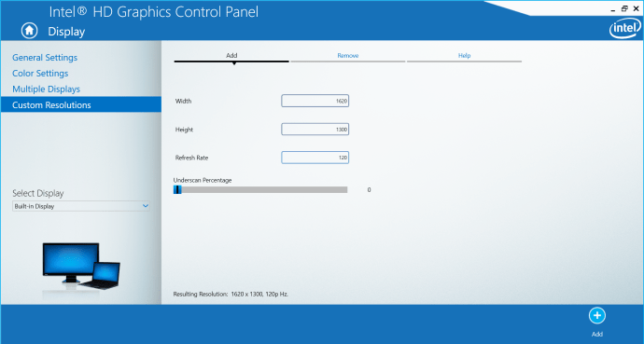
Task: Click the Width input field
Action: [315, 101]
